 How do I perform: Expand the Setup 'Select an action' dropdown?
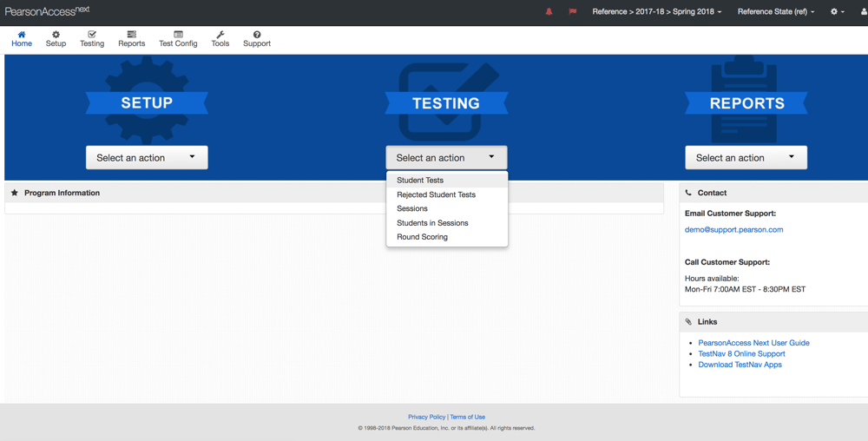[147, 158]
